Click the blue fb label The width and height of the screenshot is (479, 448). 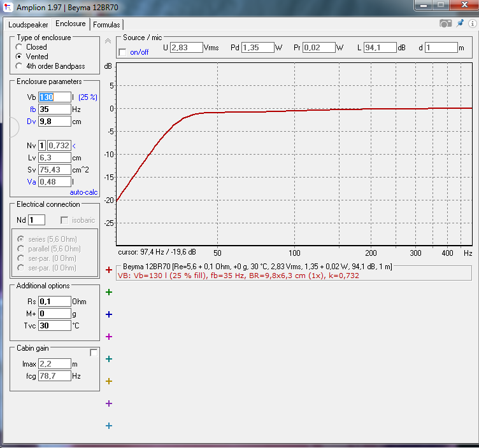tap(32, 109)
